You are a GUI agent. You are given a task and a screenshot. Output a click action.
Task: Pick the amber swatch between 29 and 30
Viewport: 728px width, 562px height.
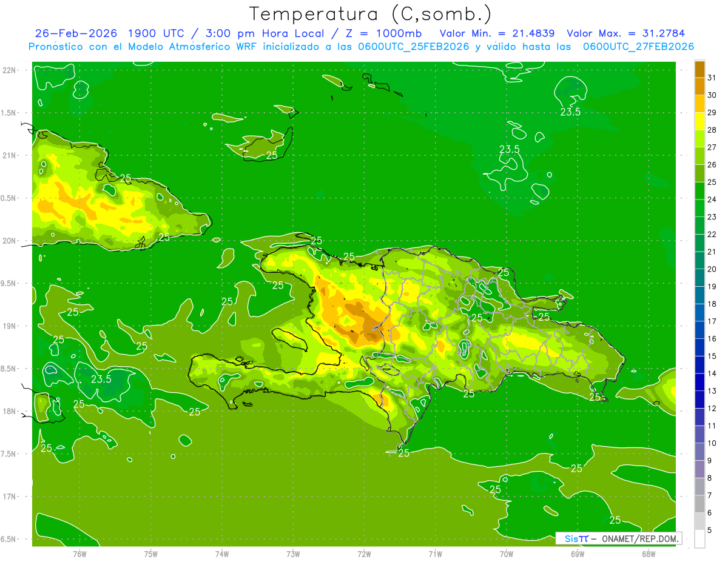click(699, 104)
